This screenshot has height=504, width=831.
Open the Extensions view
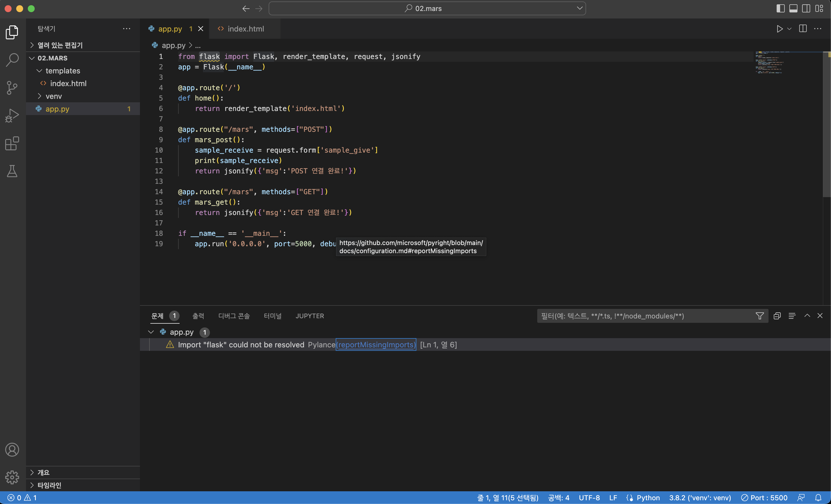pyautogui.click(x=12, y=144)
